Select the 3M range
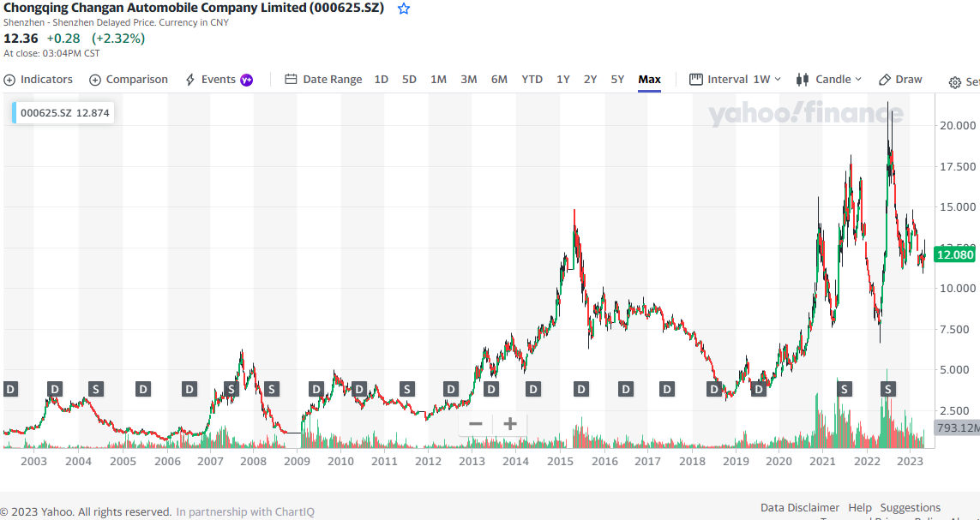The height and width of the screenshot is (520, 980). point(469,80)
